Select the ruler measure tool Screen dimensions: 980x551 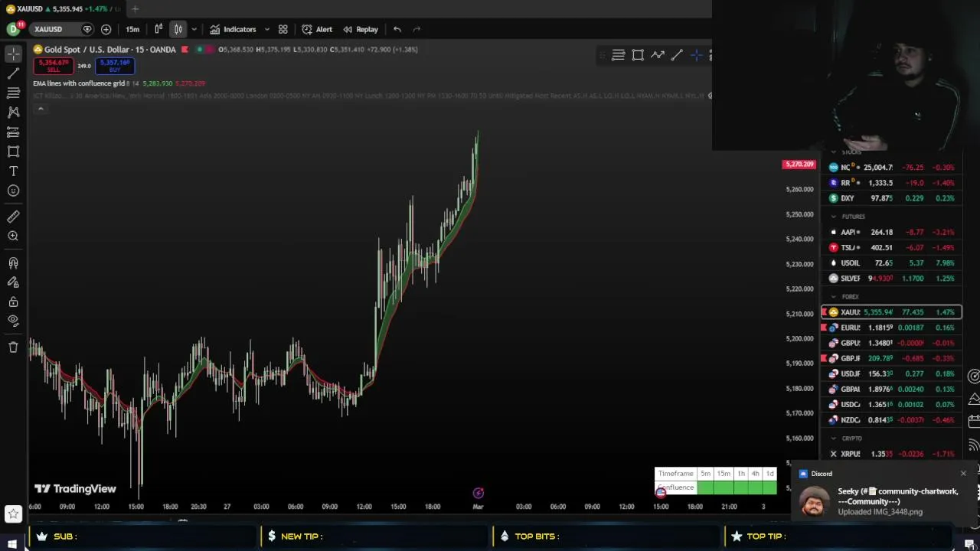13,217
